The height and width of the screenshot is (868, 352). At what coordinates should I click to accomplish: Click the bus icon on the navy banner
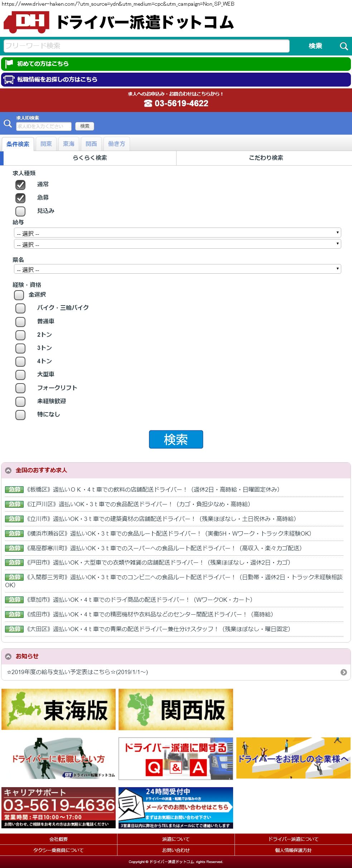[9, 79]
